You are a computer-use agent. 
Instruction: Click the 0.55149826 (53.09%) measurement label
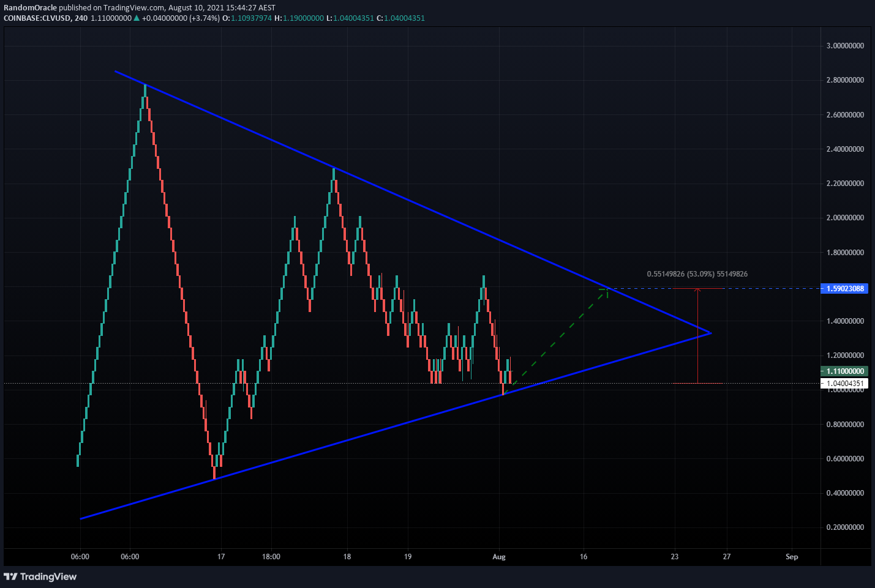click(697, 274)
